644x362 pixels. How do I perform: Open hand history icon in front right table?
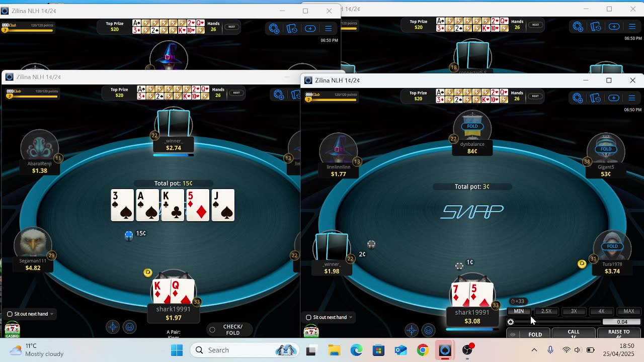(596, 98)
